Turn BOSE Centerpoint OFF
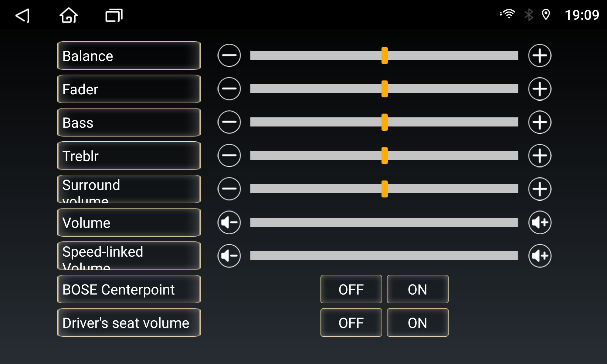The height and width of the screenshot is (364, 607). pyautogui.click(x=351, y=289)
